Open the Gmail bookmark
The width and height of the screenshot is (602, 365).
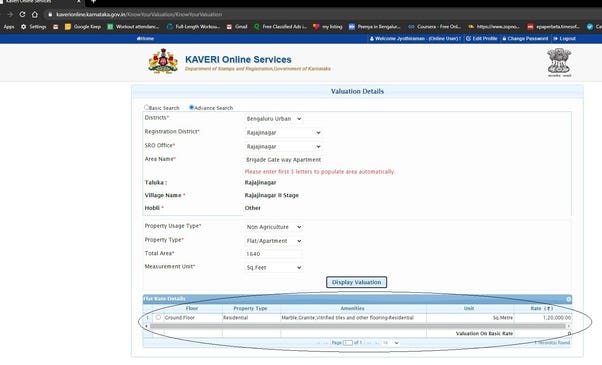coord(237,26)
